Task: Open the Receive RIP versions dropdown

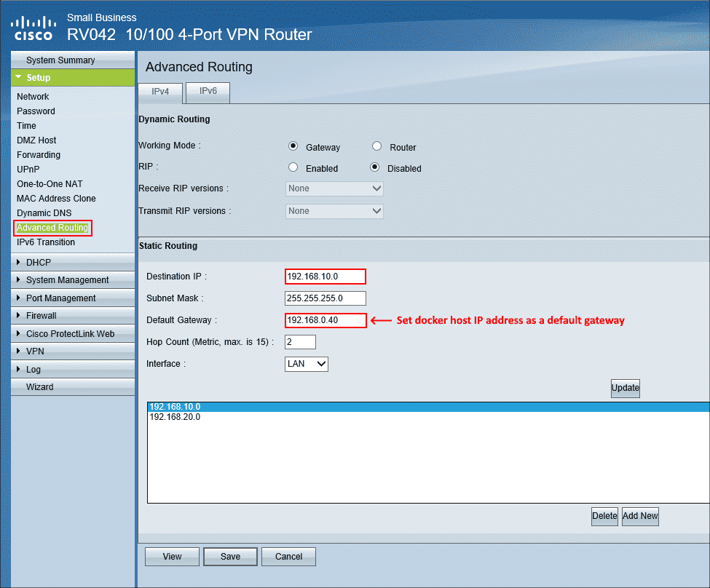Action: pyautogui.click(x=334, y=188)
